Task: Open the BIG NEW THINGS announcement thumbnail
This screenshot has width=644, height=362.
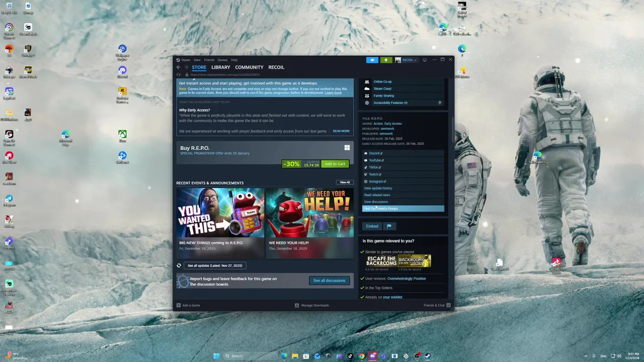Action: (x=220, y=213)
